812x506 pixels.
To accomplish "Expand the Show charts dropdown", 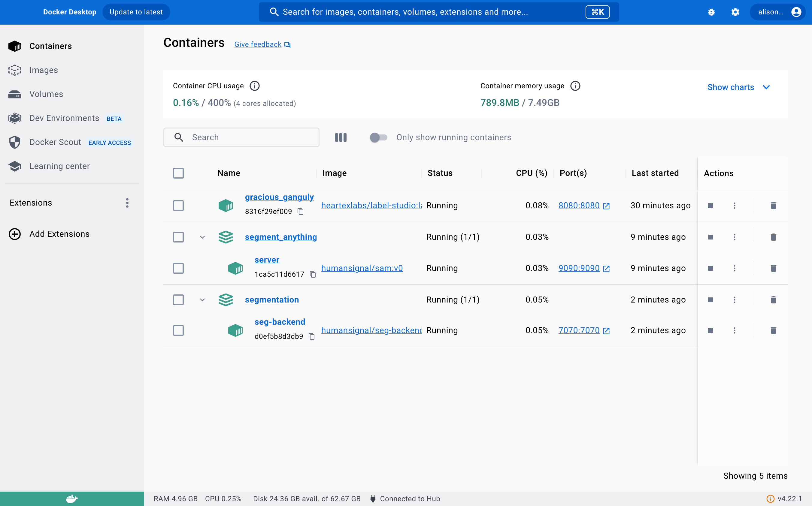I will [x=738, y=87].
